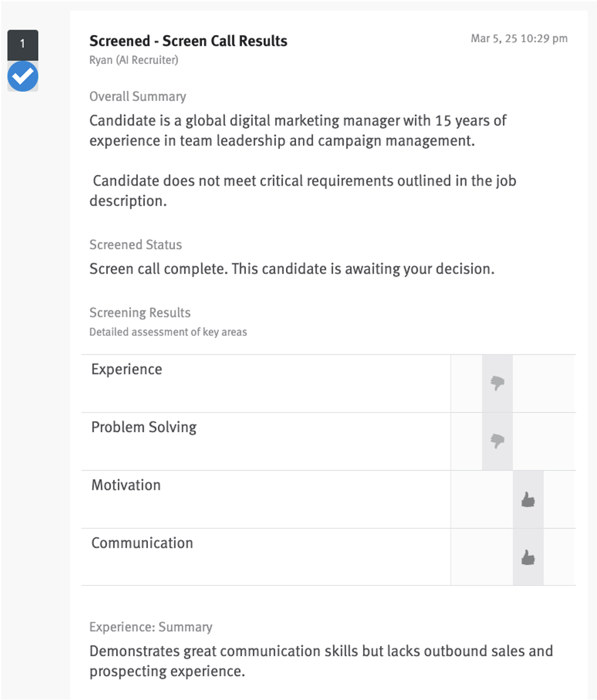This screenshot has height=700, width=597.
Task: Click the candidate does not meet requirements text
Action: coord(303,191)
